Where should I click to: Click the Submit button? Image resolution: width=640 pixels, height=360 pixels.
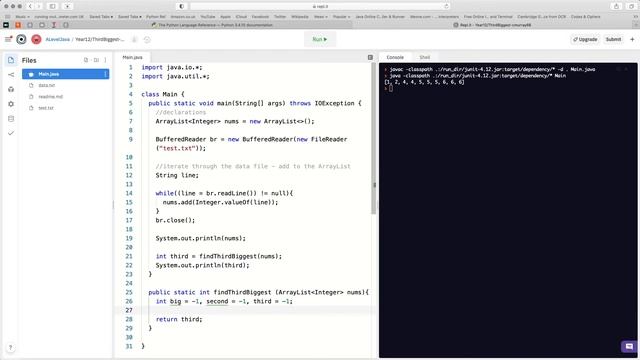613,39
